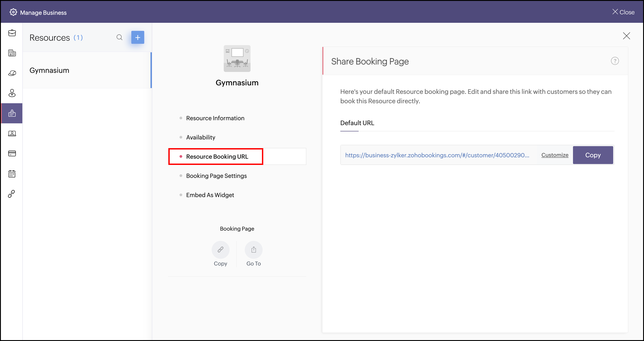Open the briefcase icon in left sidebar
Viewport: 644px width, 341px height.
12,33
